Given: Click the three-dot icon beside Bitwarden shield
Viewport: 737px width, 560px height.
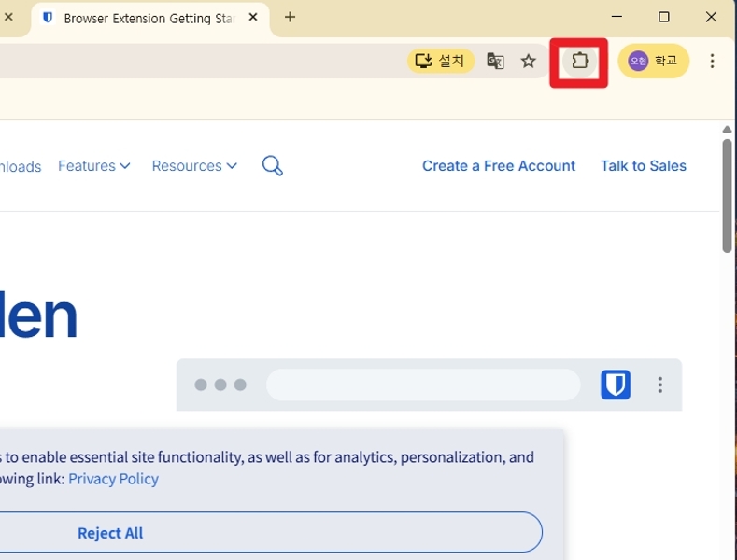Looking at the screenshot, I should (660, 385).
